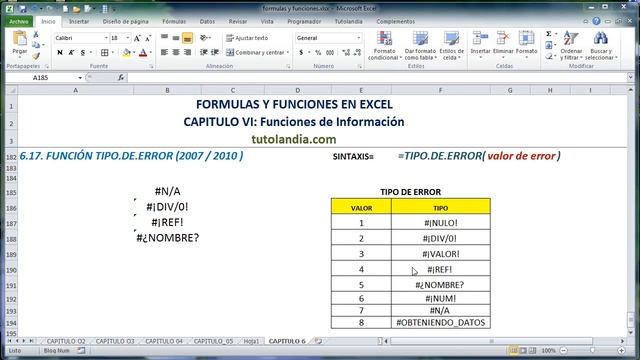Screen dimensions: 640x360
Task: Click the text orientation icon
Action: point(204,38)
